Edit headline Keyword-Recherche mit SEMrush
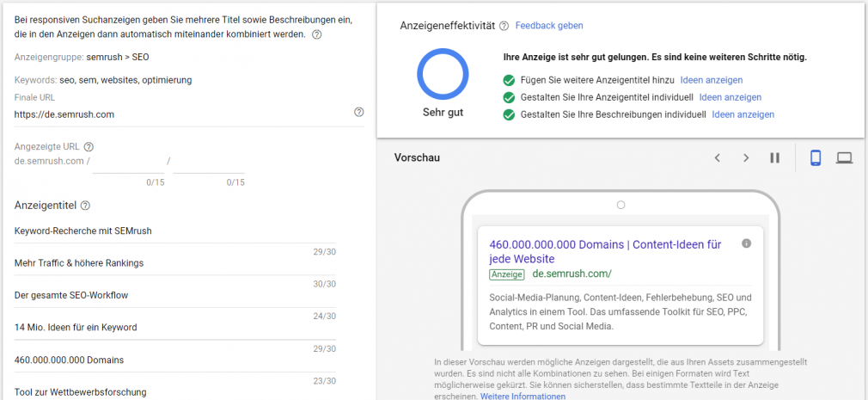 pyautogui.click(x=175, y=231)
